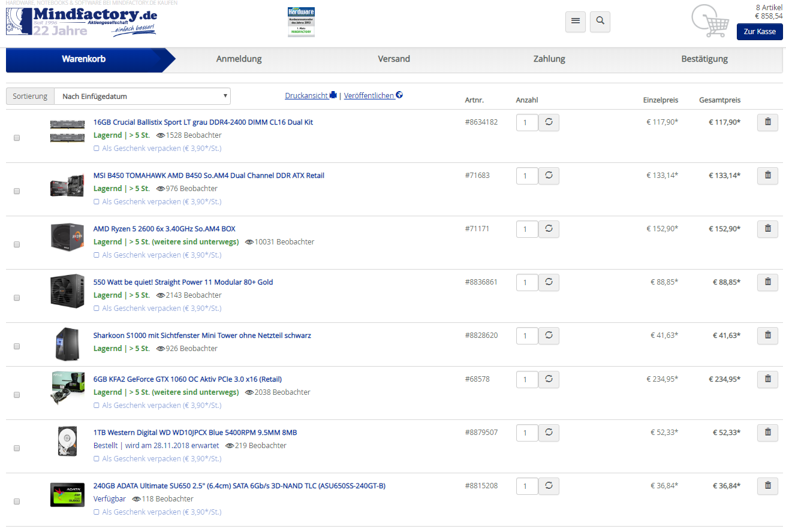
Task: Open the 550 Watt be quiet! product link
Action: 183,282
